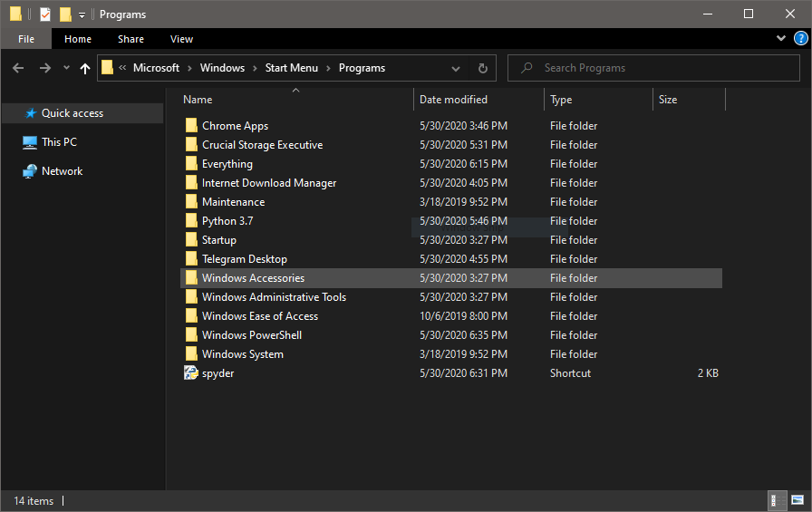The height and width of the screenshot is (512, 812).
Task: Select the Telegram Desktop folder icon
Action: point(191,259)
